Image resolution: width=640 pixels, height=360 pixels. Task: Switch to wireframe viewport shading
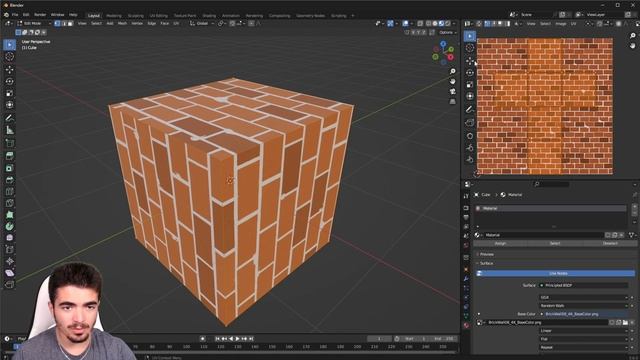click(429, 24)
